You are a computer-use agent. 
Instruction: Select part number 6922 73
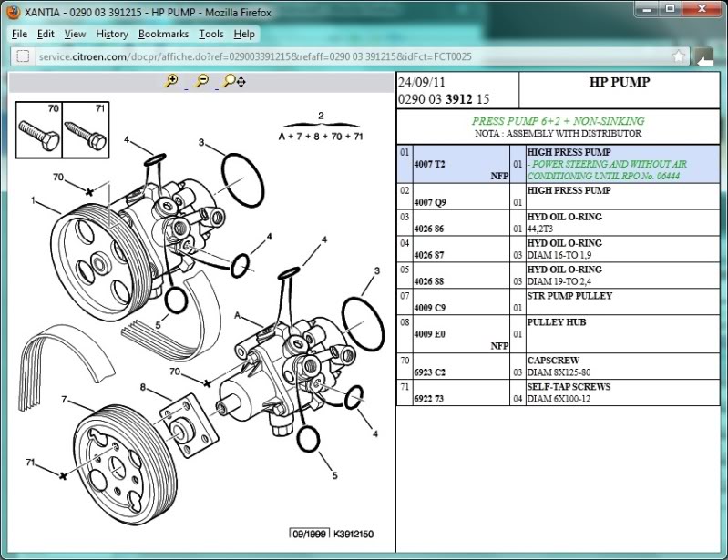(x=429, y=399)
